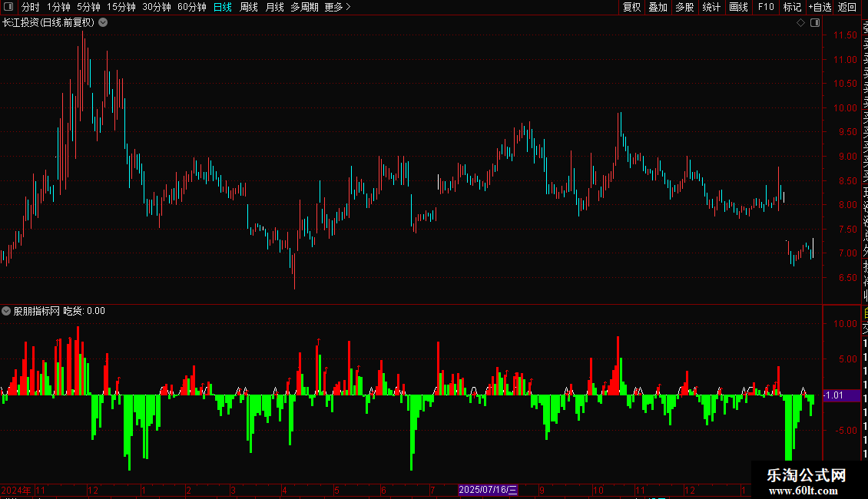The width and height of the screenshot is (868, 499).
Task: Click the 返回 back button
Action: (x=847, y=7)
